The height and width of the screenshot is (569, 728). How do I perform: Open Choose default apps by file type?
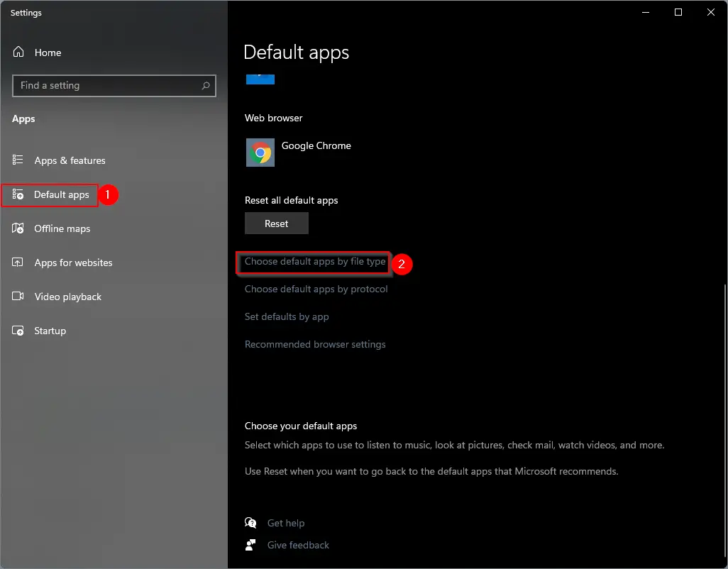coord(315,261)
